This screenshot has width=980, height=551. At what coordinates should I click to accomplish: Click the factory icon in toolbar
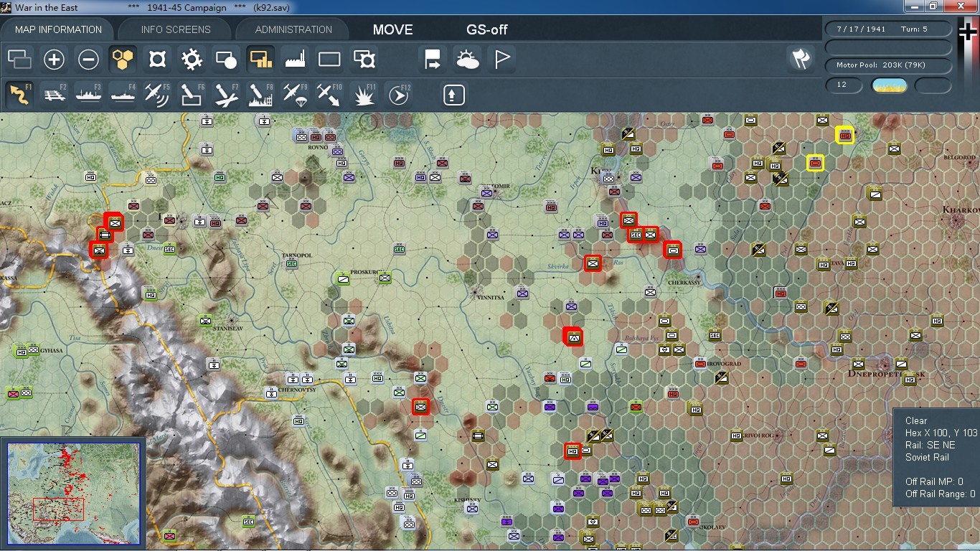pyautogui.click(x=296, y=60)
